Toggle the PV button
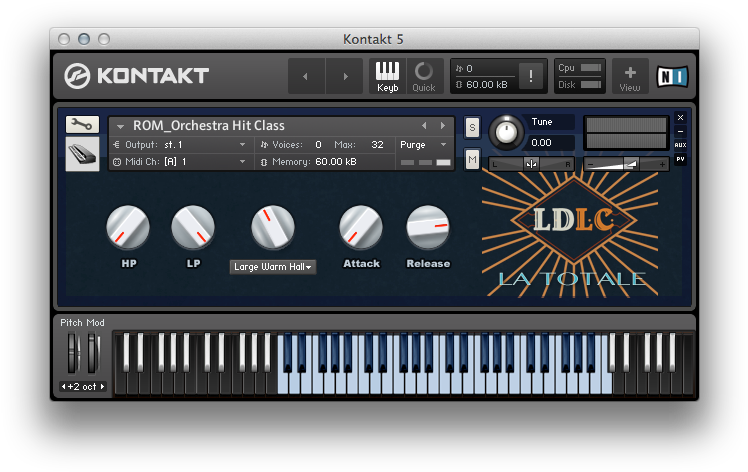This screenshot has width=748, height=472. click(x=681, y=159)
